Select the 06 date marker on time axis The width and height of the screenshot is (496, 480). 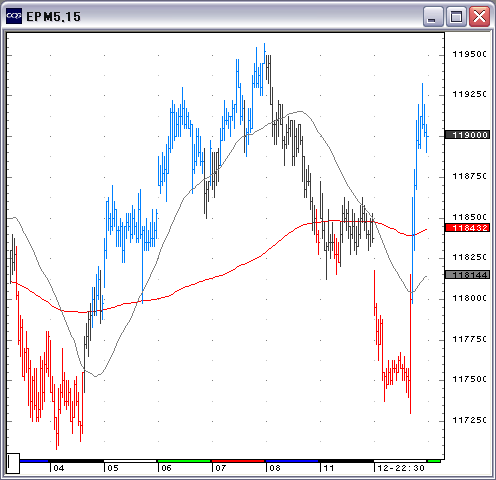pyautogui.click(x=166, y=468)
